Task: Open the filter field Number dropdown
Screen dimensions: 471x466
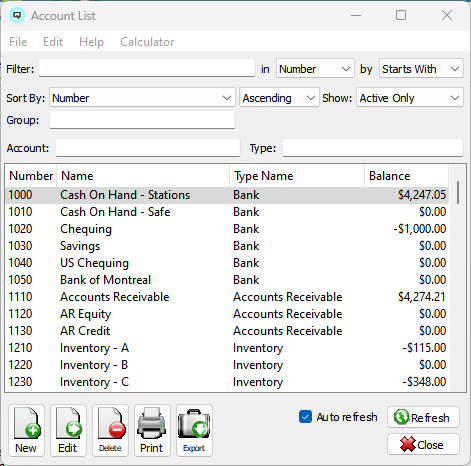Action: tap(315, 69)
